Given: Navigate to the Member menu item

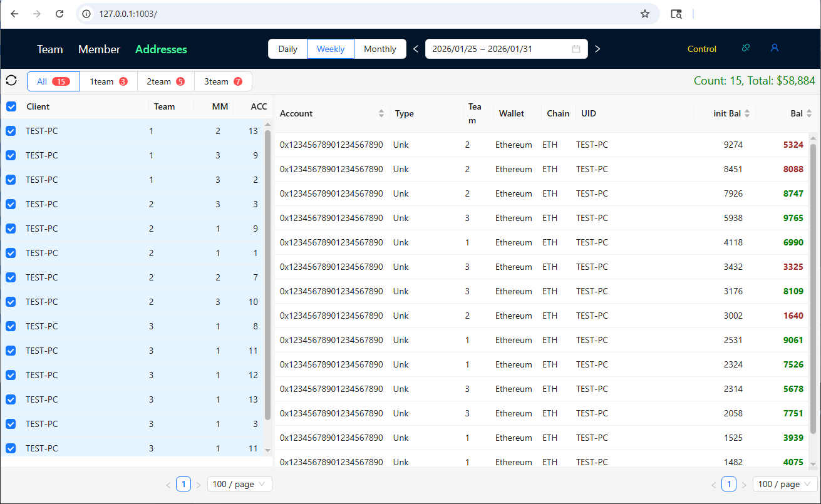Looking at the screenshot, I should point(99,49).
